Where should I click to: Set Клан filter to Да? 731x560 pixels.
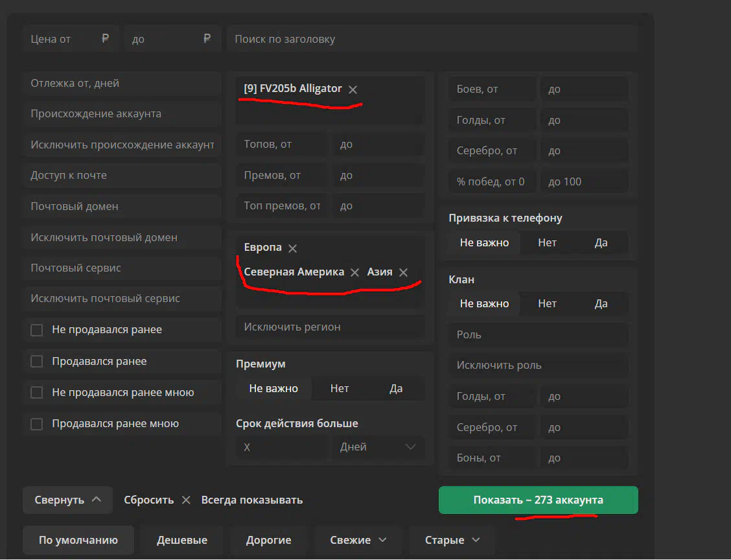click(601, 303)
